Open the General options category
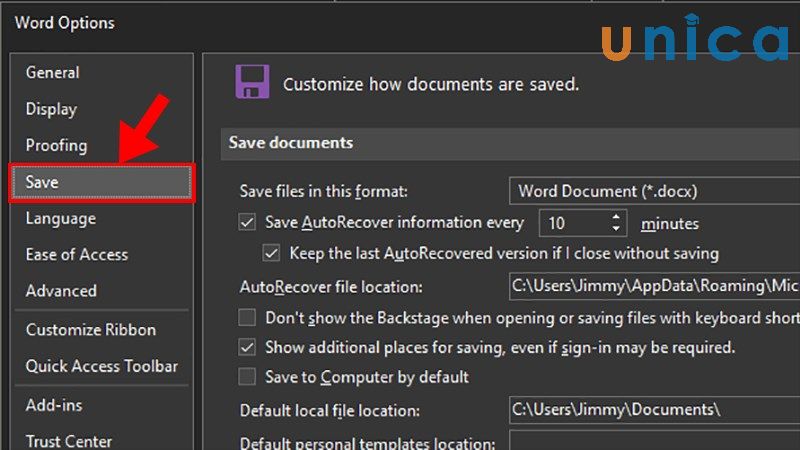800x450 pixels. click(x=53, y=72)
